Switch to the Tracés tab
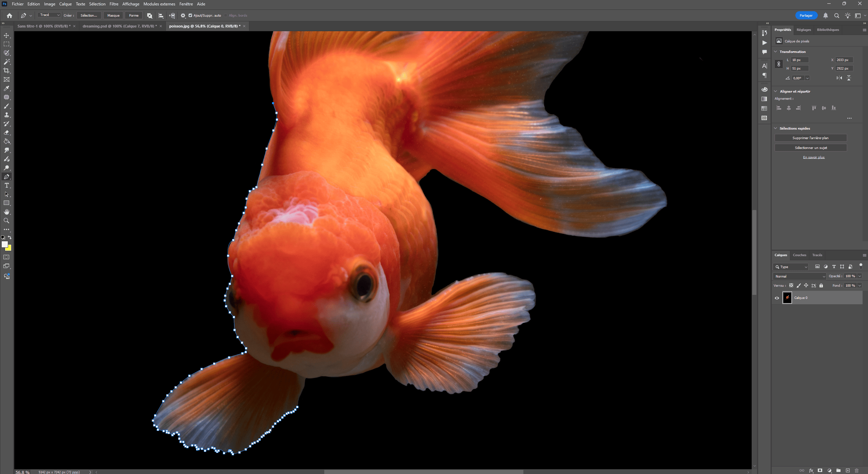868x474 pixels. pyautogui.click(x=817, y=255)
